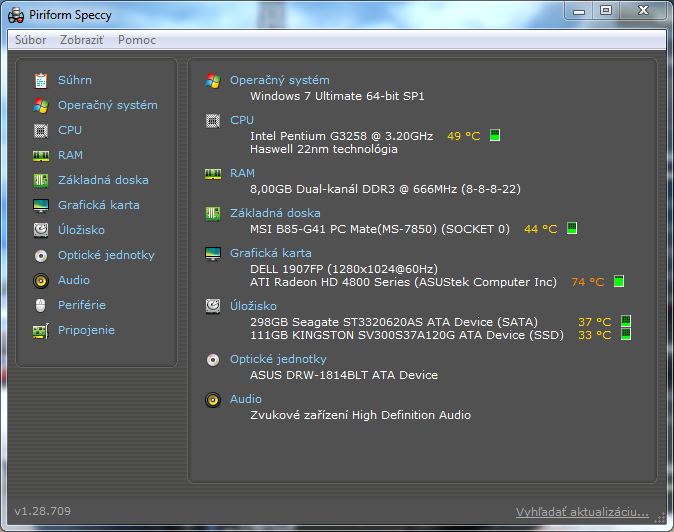Click the Vyhľadať aktualizáciu link
This screenshot has height=532, width=674.
coord(581,512)
